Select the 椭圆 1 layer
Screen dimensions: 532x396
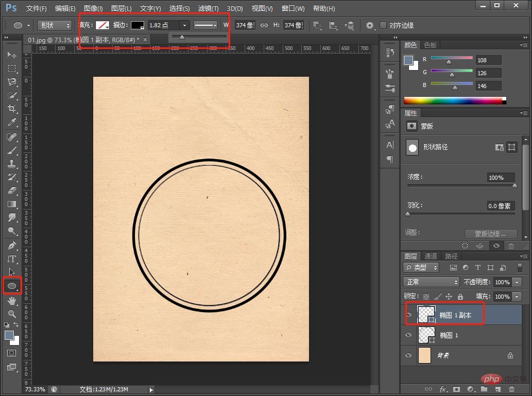pyautogui.click(x=449, y=335)
